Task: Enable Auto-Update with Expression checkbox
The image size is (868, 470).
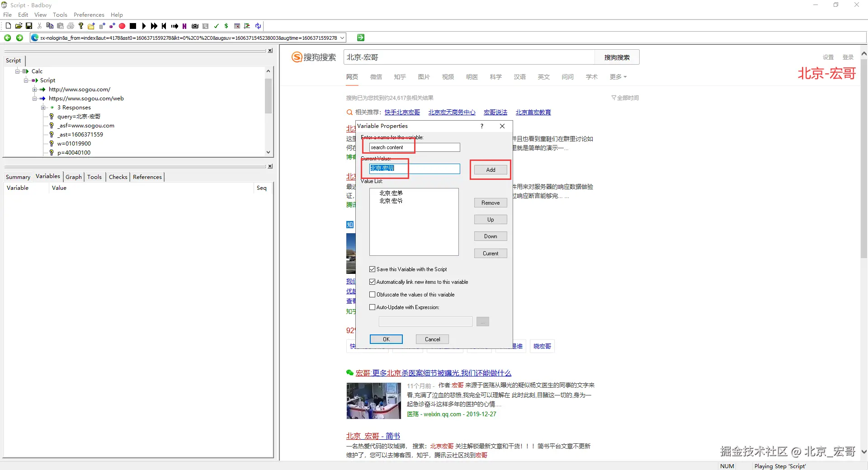Action: (x=373, y=307)
